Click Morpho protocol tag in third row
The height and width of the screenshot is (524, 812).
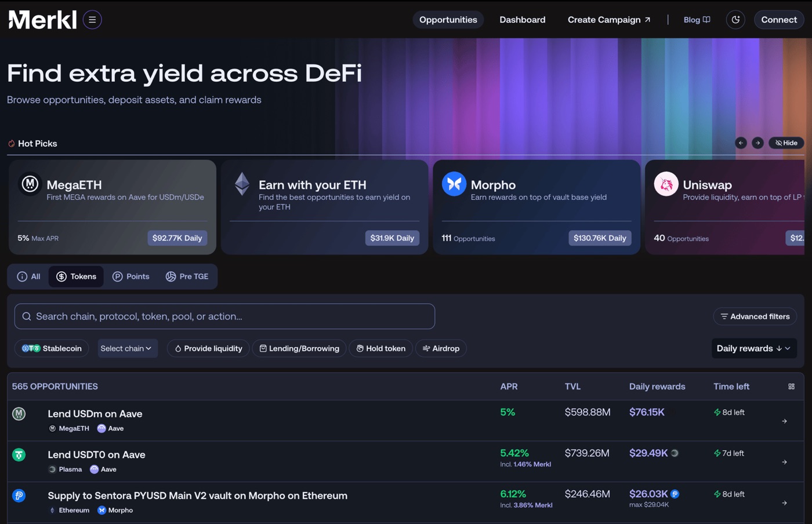click(115, 510)
